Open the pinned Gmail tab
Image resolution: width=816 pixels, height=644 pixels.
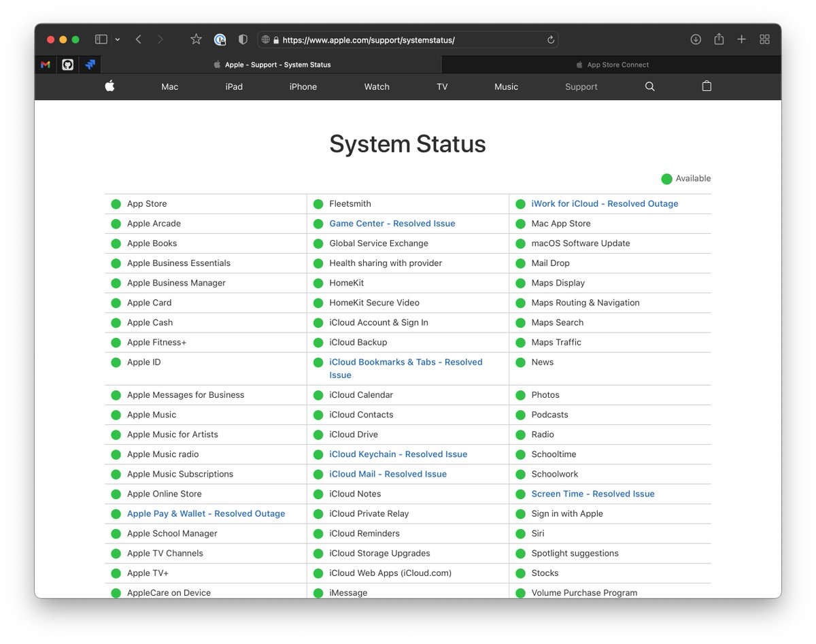pyautogui.click(x=46, y=65)
